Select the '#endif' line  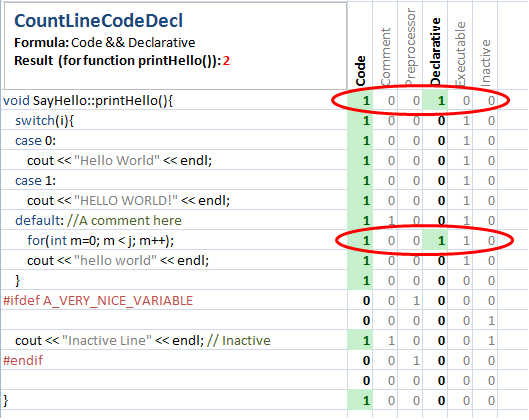[23, 361]
